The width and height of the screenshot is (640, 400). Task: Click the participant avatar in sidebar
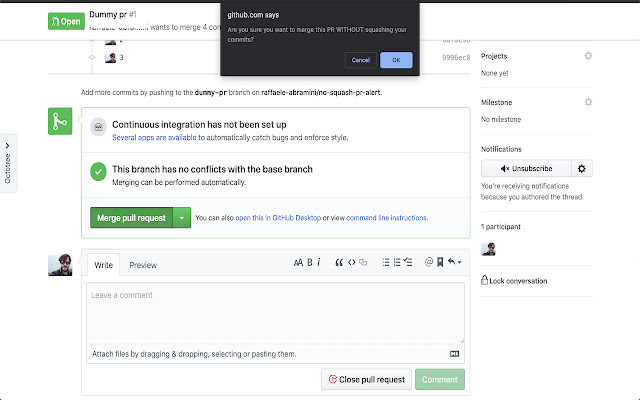488,249
